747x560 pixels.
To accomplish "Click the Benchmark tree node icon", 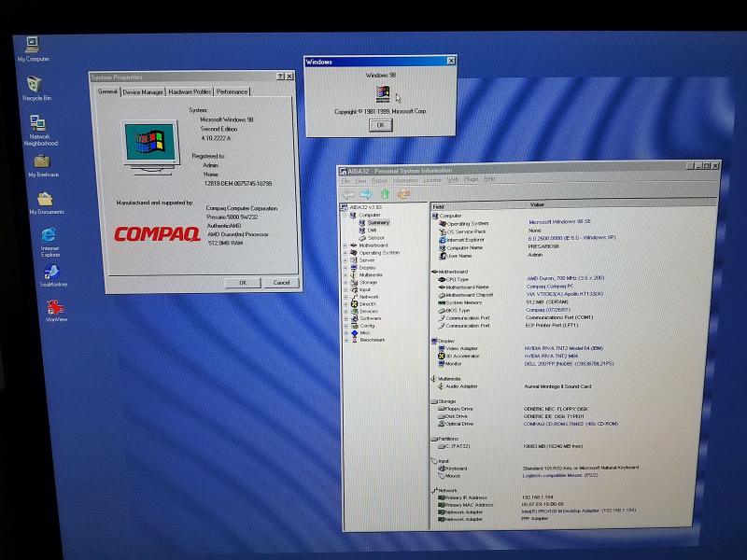I will tap(354, 340).
